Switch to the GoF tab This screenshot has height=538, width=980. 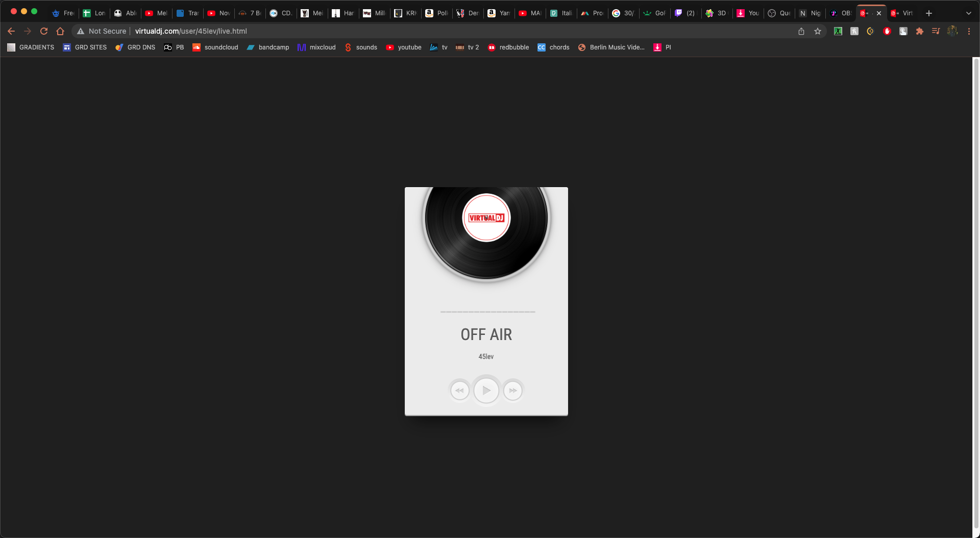pyautogui.click(x=654, y=13)
